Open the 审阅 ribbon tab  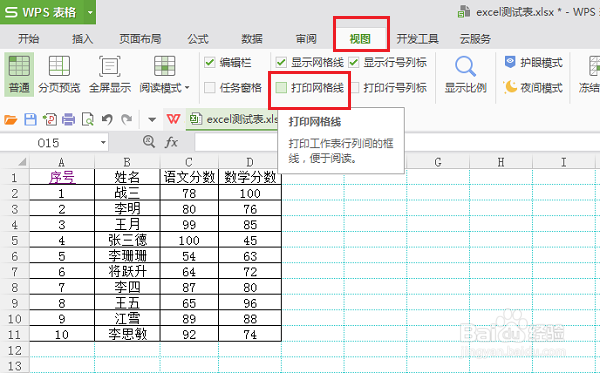pyautogui.click(x=306, y=39)
